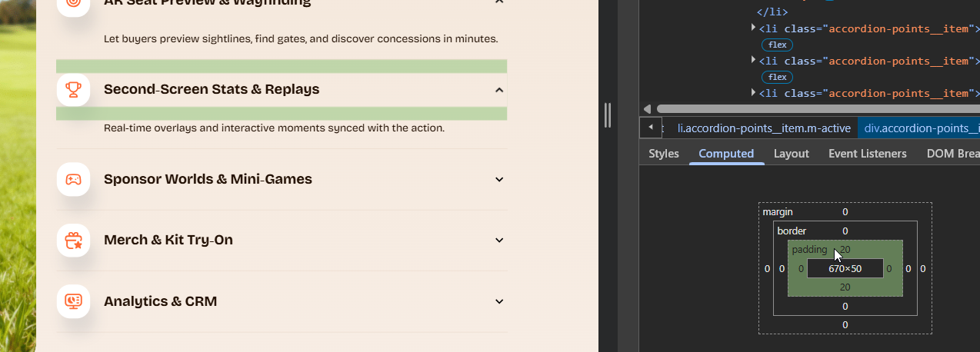The height and width of the screenshot is (352, 980).
Task: Expand the first accordion-points__item li node
Action: 754,28
